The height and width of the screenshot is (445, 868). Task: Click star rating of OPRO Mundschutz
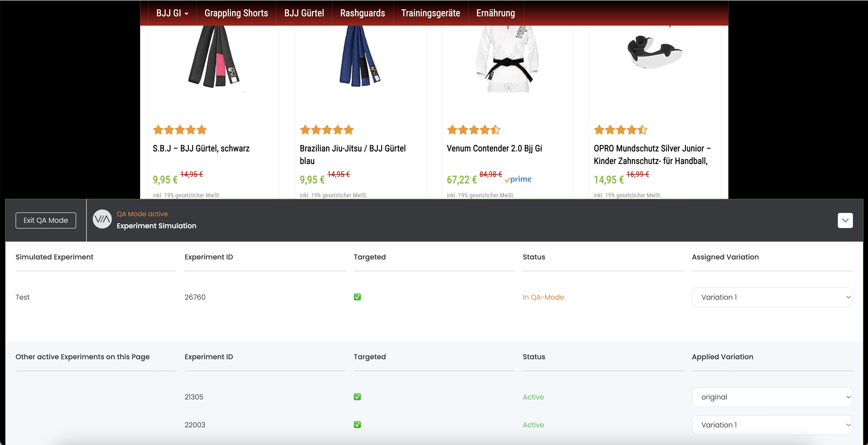coord(620,130)
